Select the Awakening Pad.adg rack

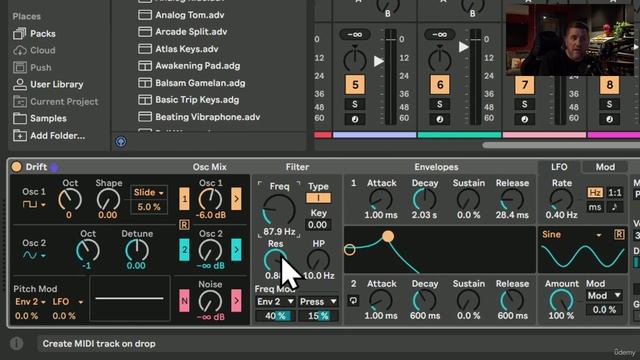tap(189, 66)
